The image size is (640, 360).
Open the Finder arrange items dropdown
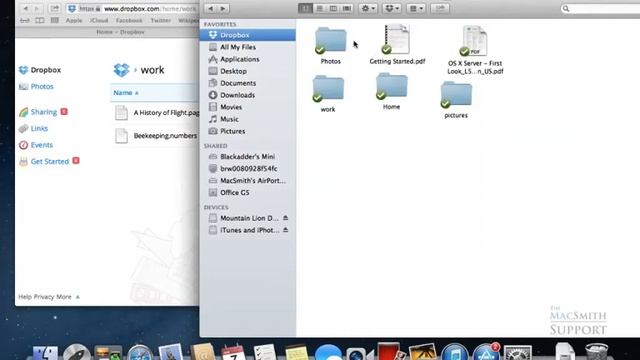pyautogui.click(x=416, y=9)
